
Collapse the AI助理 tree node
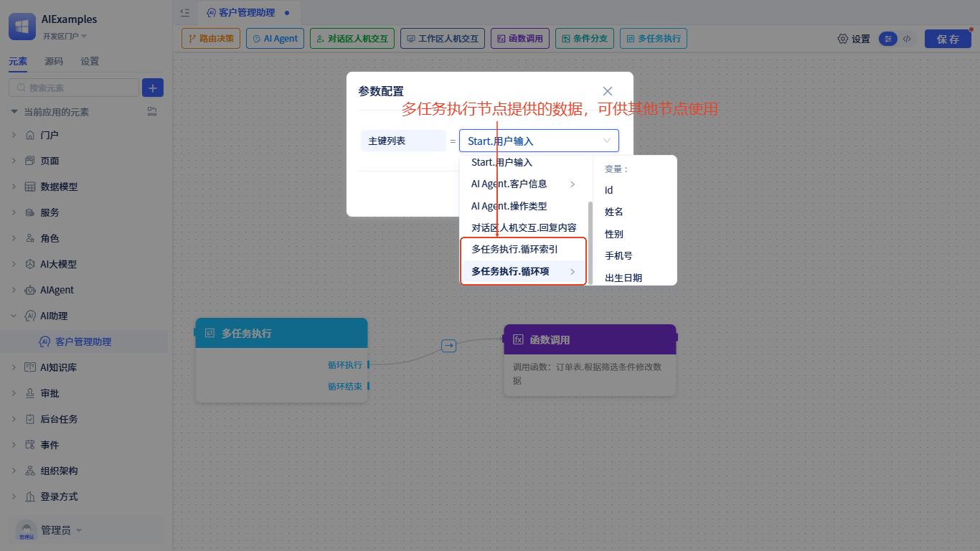pos(14,316)
